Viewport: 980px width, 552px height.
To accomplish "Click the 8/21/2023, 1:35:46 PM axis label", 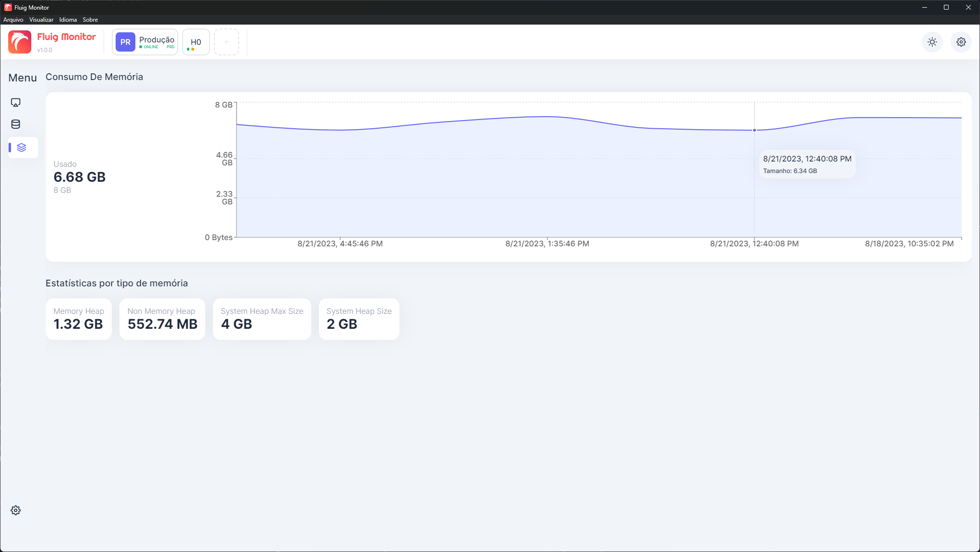I will [547, 244].
